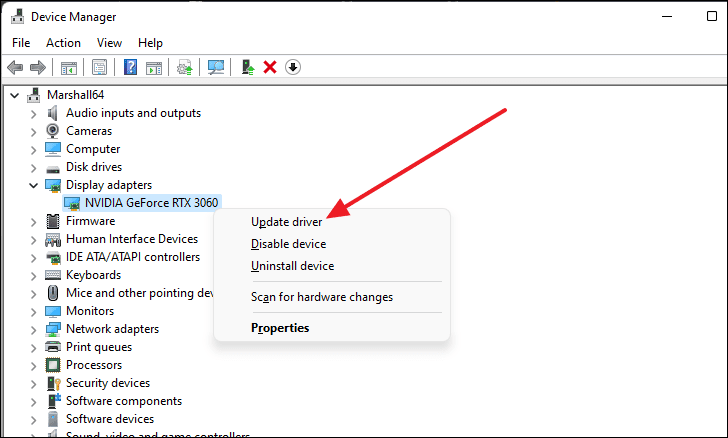Screen dimensions: 728x438
Task: Select the NVIDIA GeForce RTX 3060 entry
Action: point(151,203)
